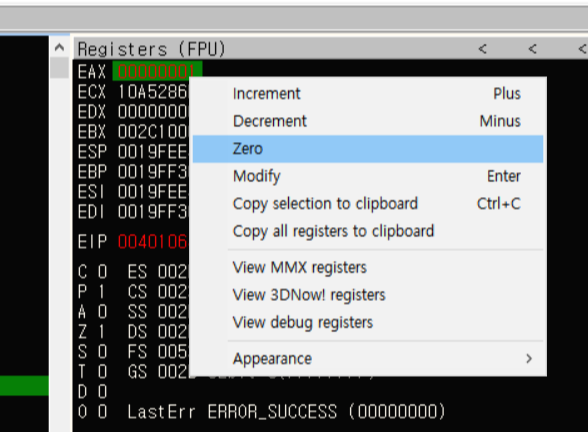588x432 pixels.
Task: Choose Copy all registers to clipboard
Action: 368,231
